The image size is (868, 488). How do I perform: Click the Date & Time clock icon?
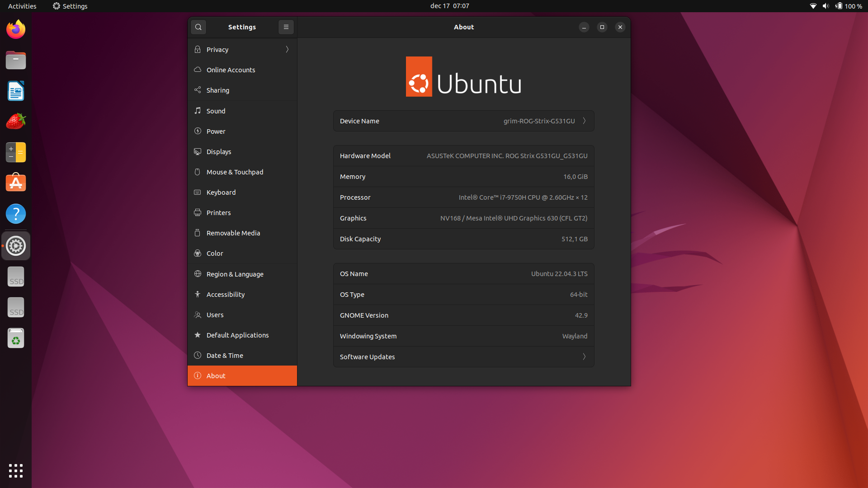click(x=198, y=355)
